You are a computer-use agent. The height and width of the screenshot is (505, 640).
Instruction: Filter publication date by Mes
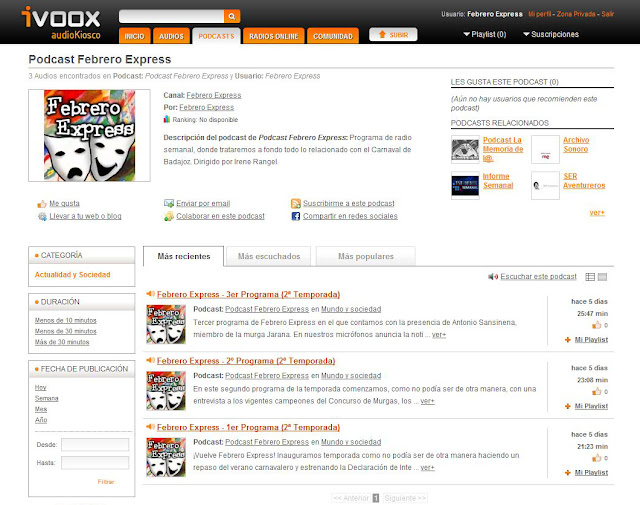[41, 409]
